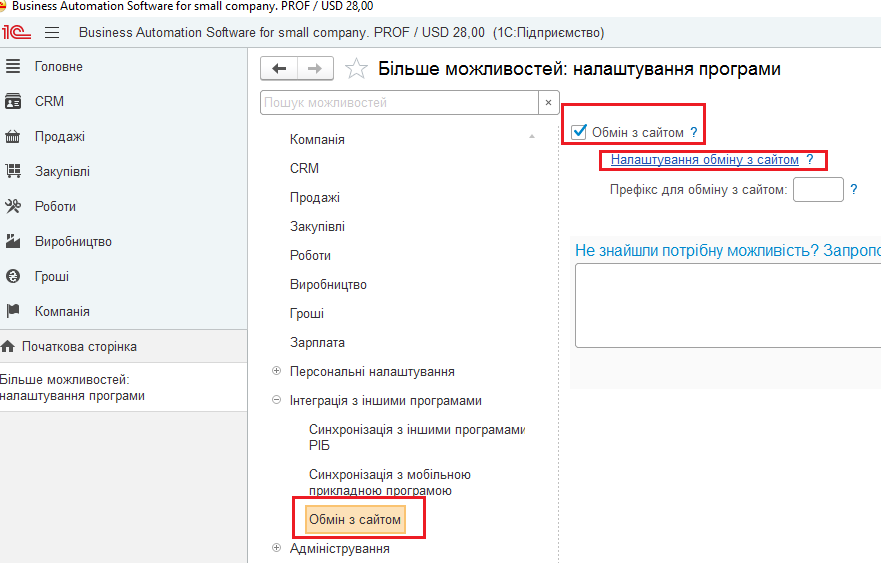Expand the Адміністрування tree node
The height and width of the screenshot is (563, 881).
tap(276, 548)
